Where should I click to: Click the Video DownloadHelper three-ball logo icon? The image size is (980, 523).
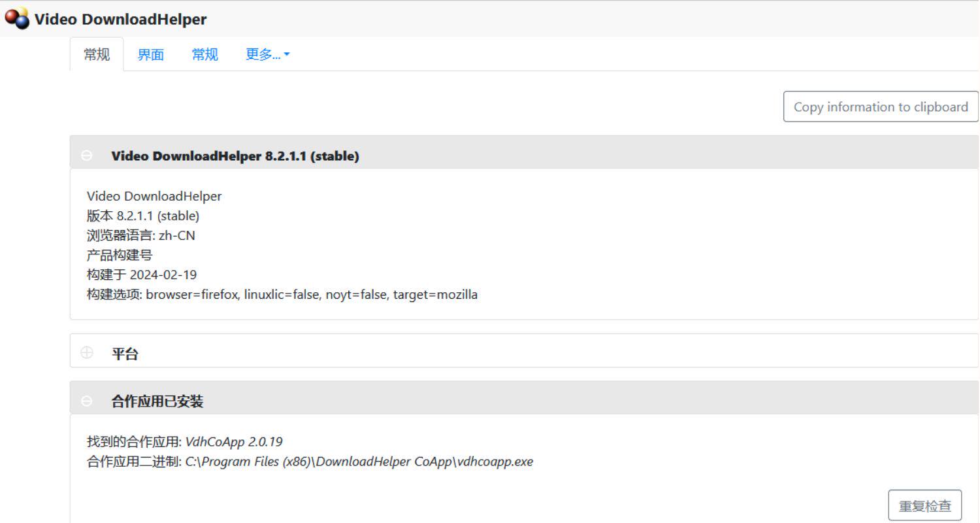coord(17,18)
